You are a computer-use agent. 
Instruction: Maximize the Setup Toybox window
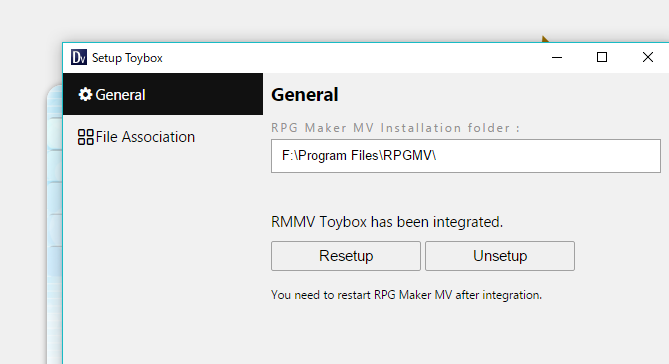[x=602, y=57]
